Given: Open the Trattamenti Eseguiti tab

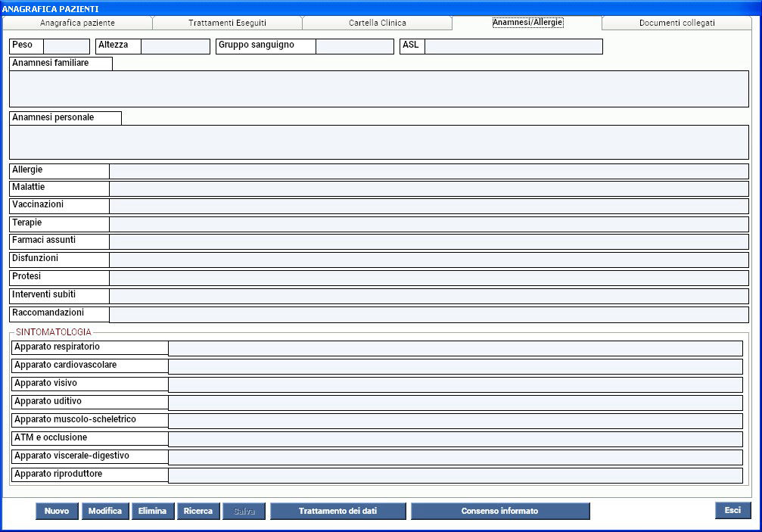Looking at the screenshot, I should pos(227,23).
